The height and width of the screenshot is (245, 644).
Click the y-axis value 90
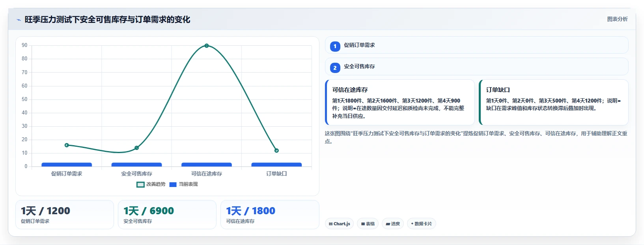click(24, 45)
